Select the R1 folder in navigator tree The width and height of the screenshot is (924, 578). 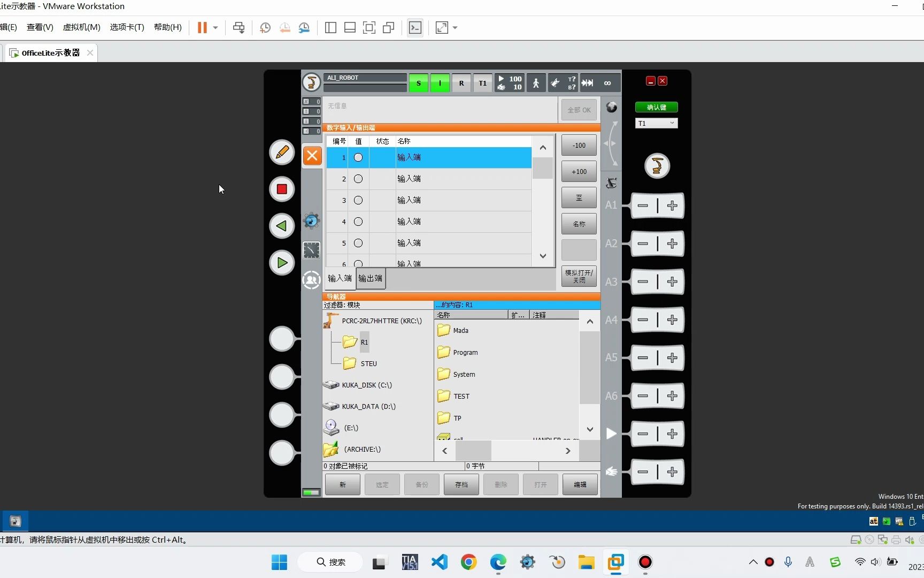click(x=356, y=342)
